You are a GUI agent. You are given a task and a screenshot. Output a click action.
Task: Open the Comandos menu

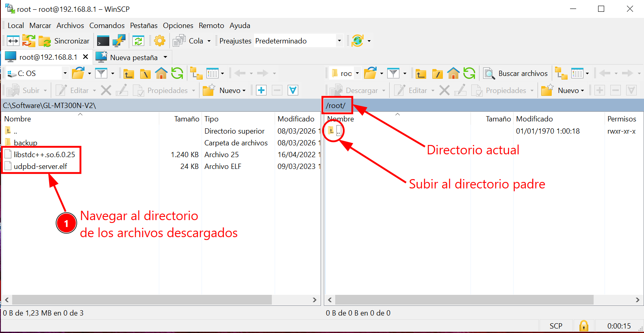tap(107, 26)
